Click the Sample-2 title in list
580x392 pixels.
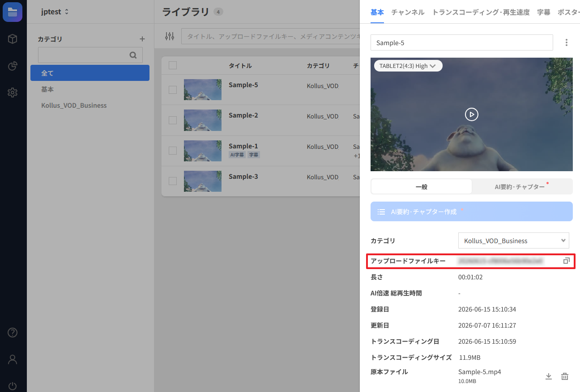tap(243, 115)
